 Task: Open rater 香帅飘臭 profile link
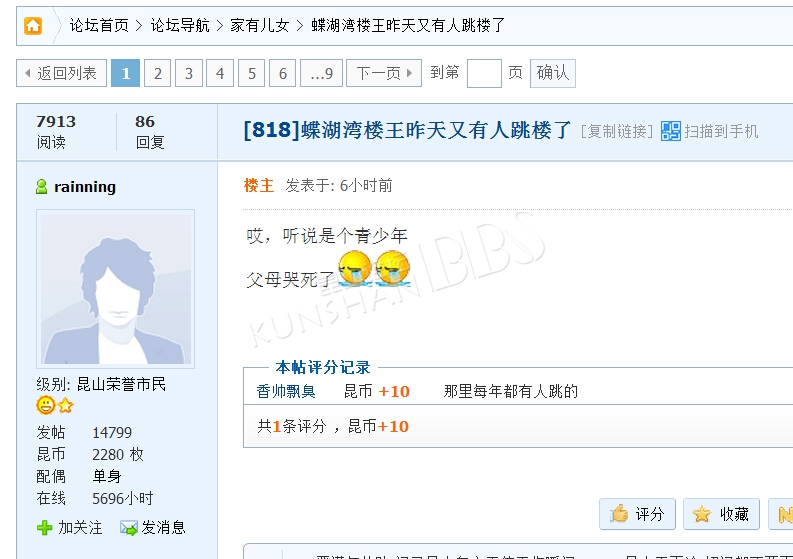[x=286, y=392]
